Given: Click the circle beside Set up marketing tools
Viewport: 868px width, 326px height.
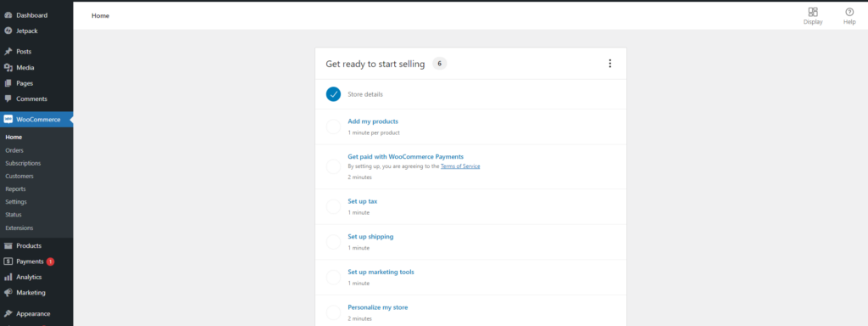Looking at the screenshot, I should click(333, 278).
